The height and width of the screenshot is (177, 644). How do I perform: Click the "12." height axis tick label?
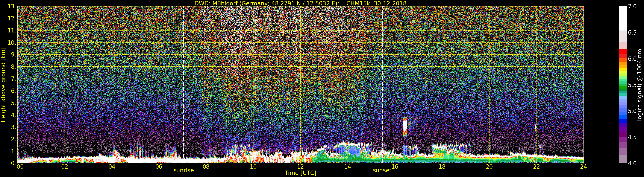click(x=12, y=18)
